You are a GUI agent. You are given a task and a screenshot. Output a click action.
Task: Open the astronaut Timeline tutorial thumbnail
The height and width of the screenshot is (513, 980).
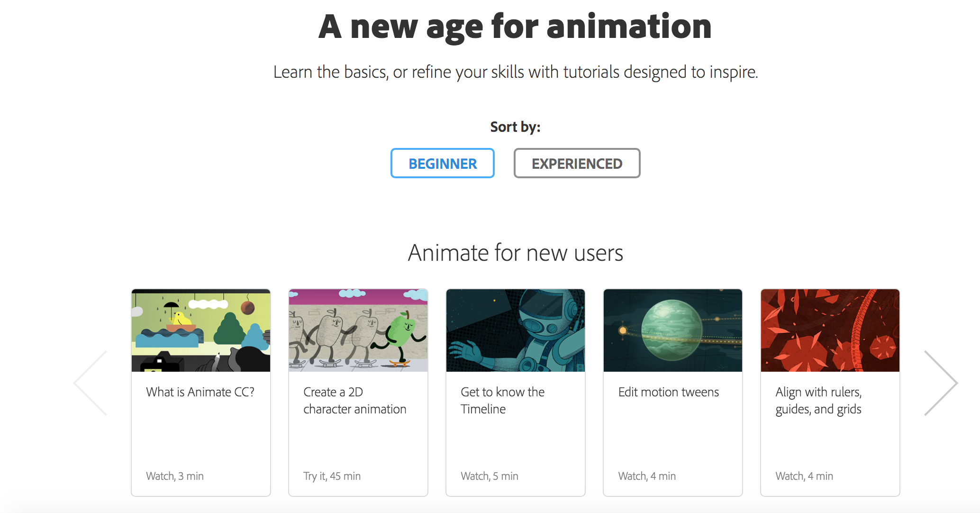[x=516, y=330]
